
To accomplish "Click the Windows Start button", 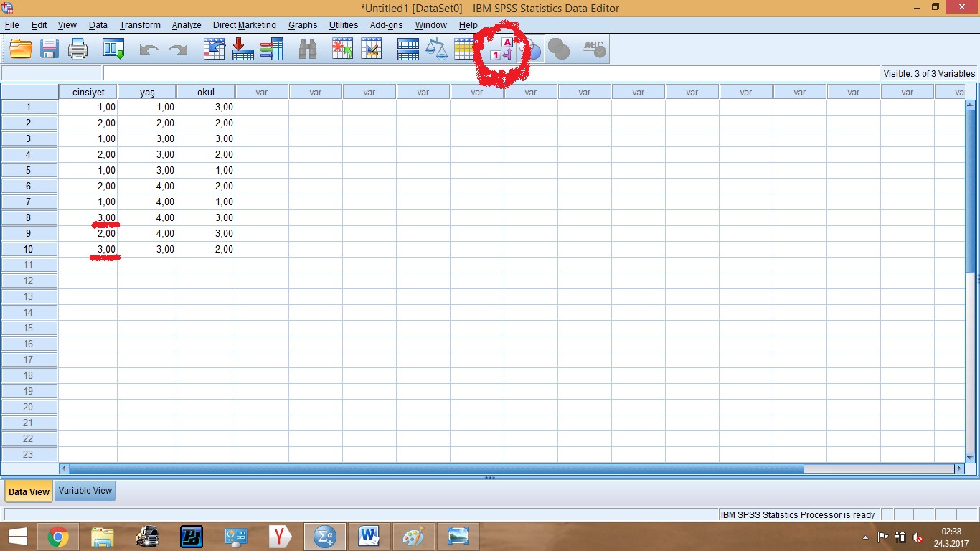I will coord(17,537).
